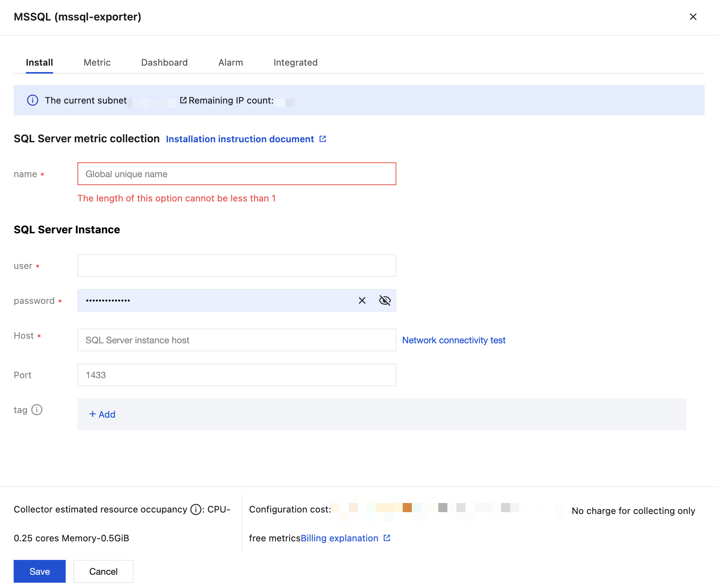The height and width of the screenshot is (588, 719).
Task: Close the MSSQL exporter dialog
Action: click(x=693, y=17)
